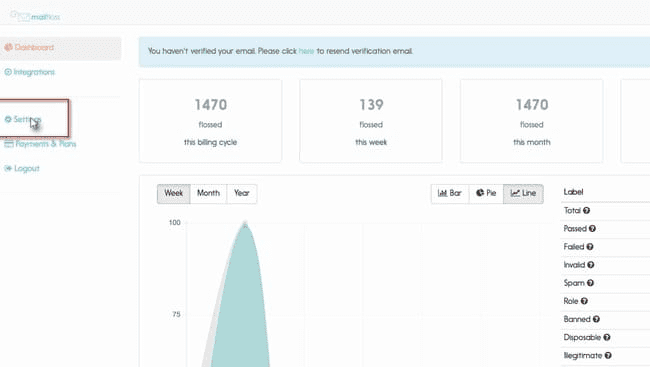Select the Pie chart view

coord(486,194)
